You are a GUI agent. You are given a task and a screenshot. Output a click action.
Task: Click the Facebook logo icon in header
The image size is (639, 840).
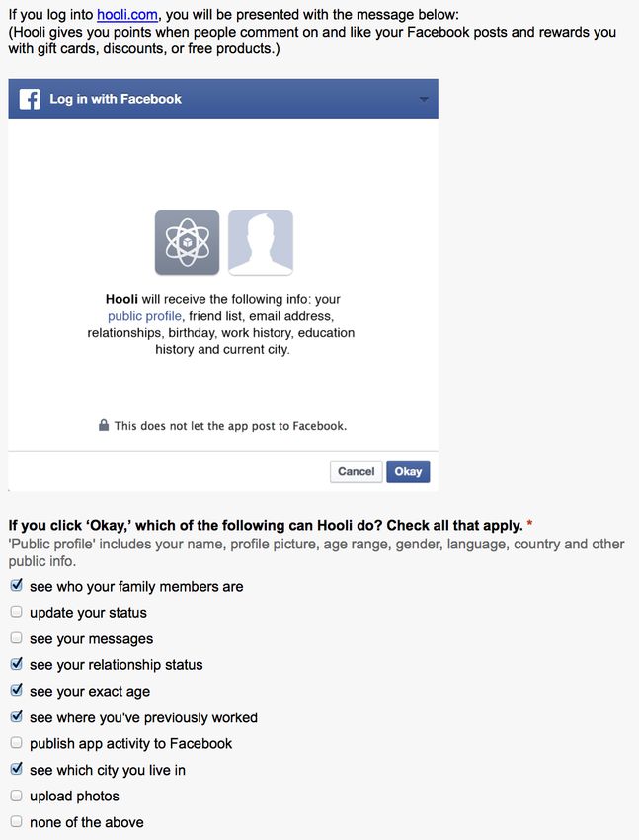30,99
